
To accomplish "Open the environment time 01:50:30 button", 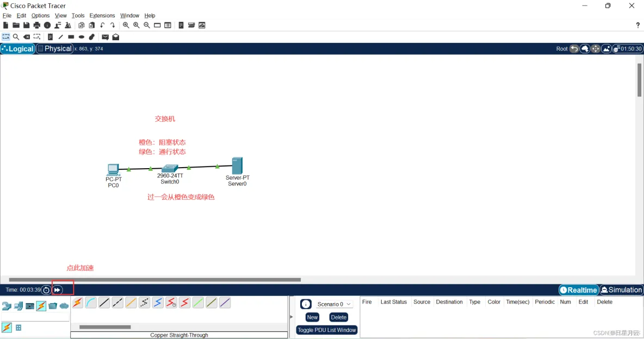I will [x=628, y=49].
